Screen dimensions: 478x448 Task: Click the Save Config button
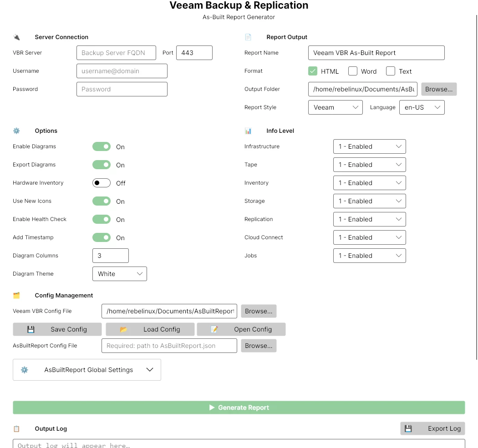click(57, 330)
